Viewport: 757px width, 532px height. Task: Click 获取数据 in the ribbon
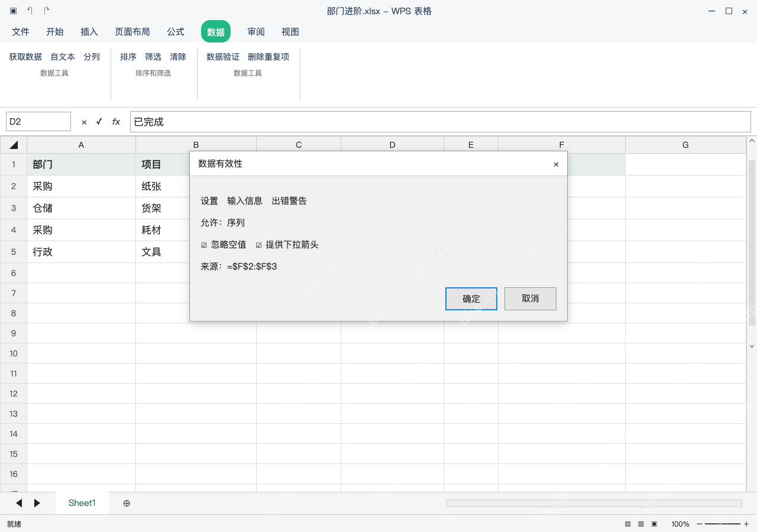(x=25, y=57)
